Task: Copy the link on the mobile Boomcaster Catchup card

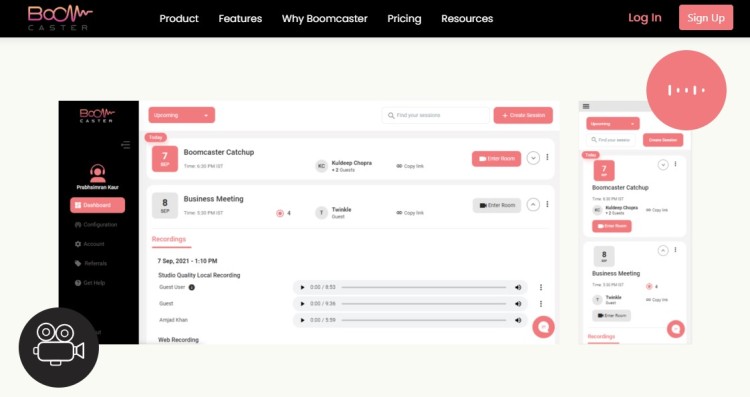Action: click(657, 210)
